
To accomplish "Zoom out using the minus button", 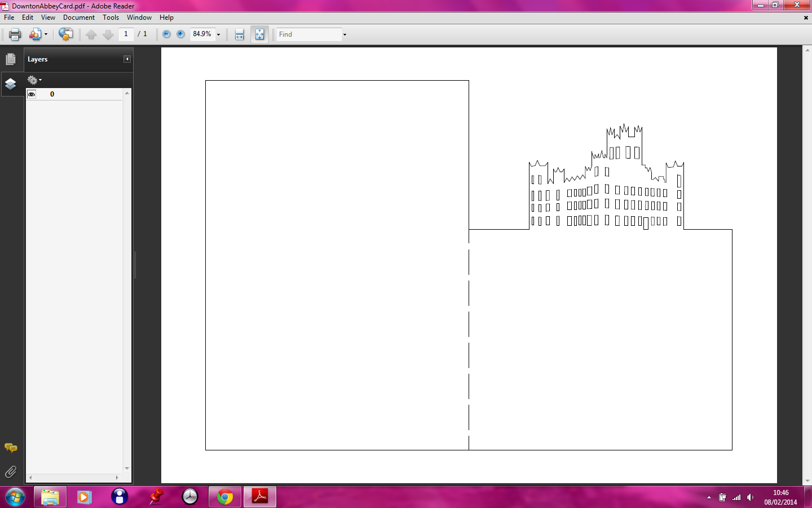I will [x=166, y=34].
